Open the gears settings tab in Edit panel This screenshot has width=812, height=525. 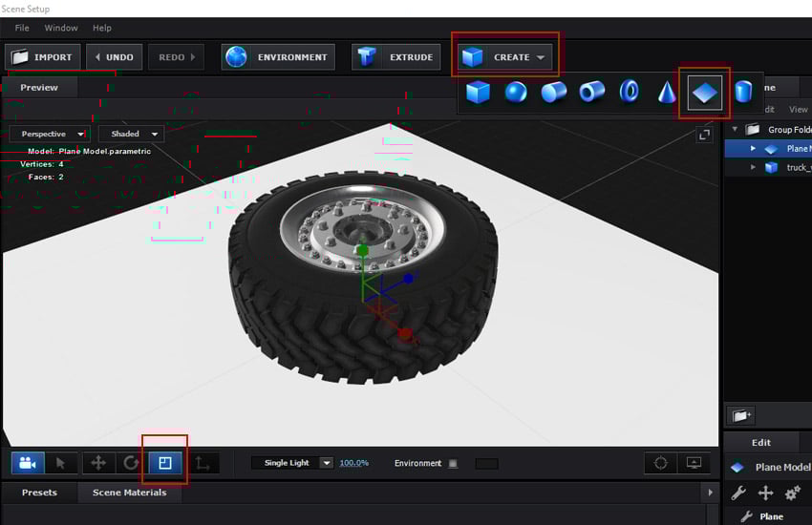click(793, 493)
